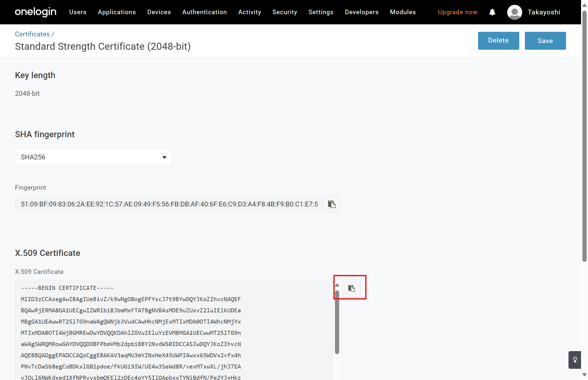Image resolution: width=588 pixels, height=380 pixels.
Task: Click page scrollbar down arrow
Action: click(x=584, y=375)
